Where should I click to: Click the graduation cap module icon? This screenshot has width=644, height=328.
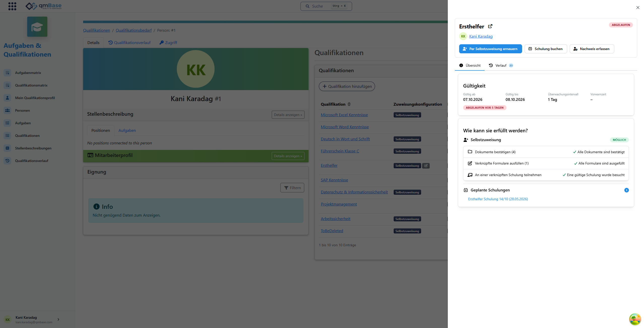tap(37, 27)
